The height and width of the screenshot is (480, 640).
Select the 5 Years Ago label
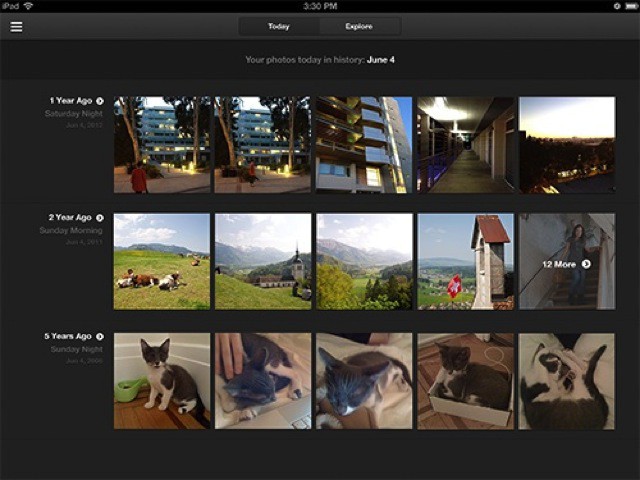point(68,337)
